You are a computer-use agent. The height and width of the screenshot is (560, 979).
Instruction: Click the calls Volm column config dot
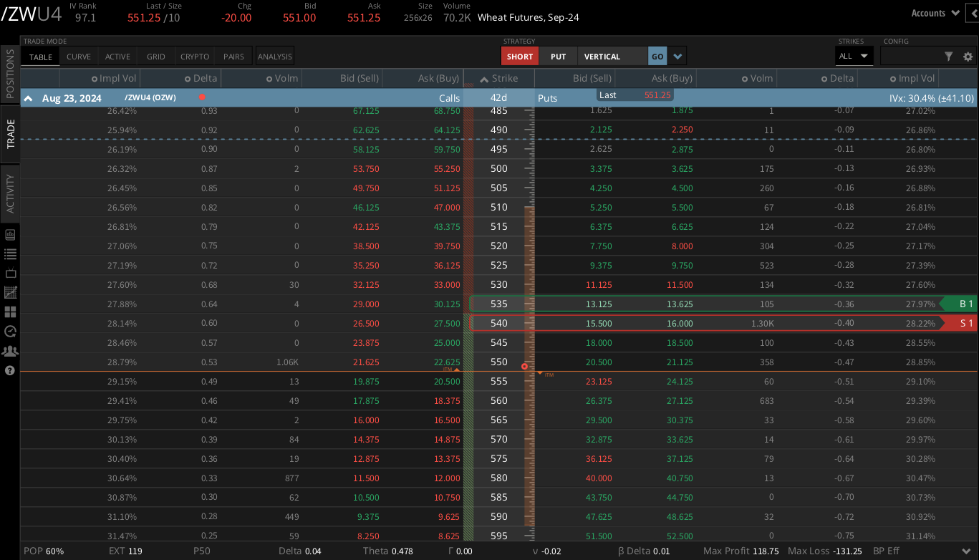(x=269, y=79)
